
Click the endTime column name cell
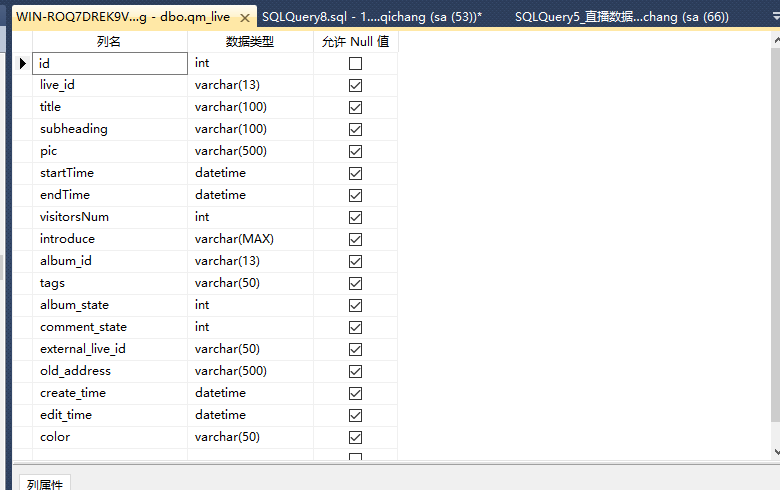point(110,196)
